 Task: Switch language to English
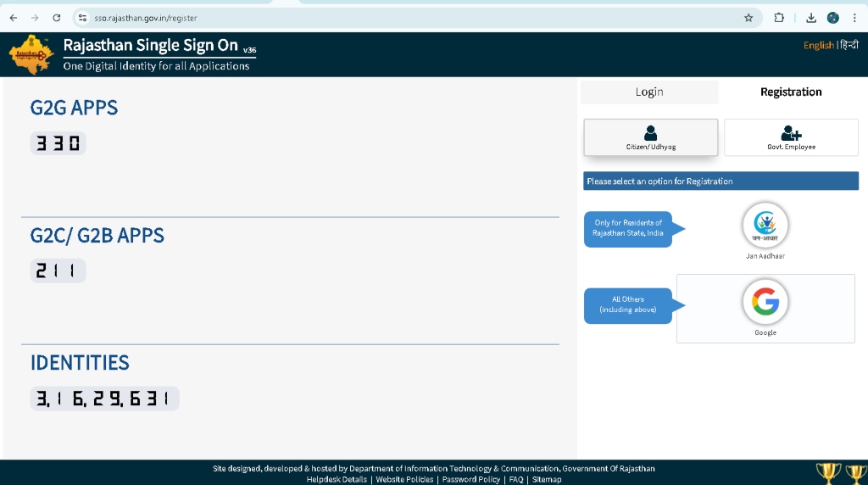pos(818,46)
